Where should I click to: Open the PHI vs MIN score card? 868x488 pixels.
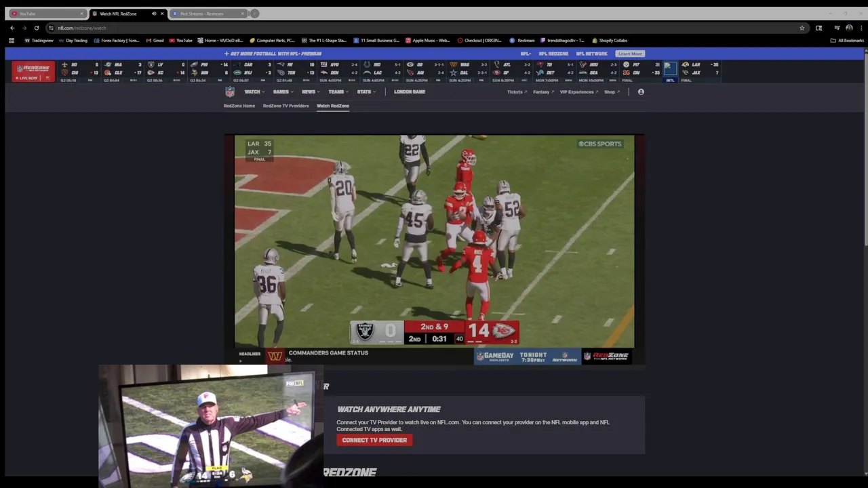pyautogui.click(x=210, y=71)
